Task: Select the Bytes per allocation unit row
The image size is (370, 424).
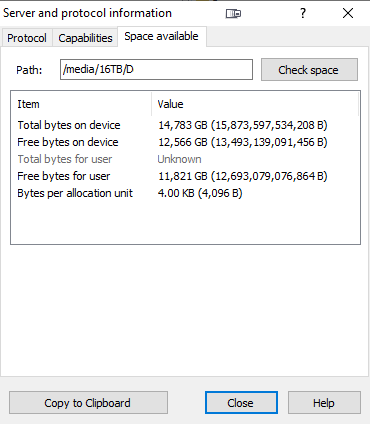Action: pyautogui.click(x=185, y=193)
